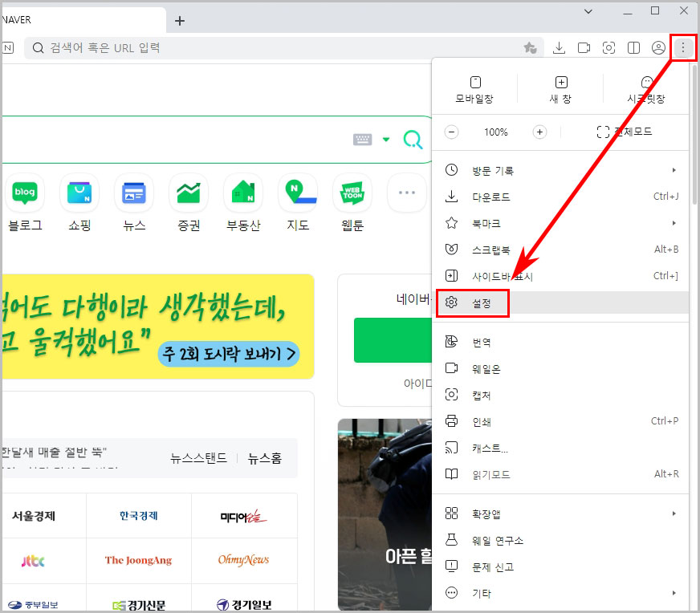Click the Whale-On video icon in toolbar
The width and height of the screenshot is (700, 613).
point(584,47)
